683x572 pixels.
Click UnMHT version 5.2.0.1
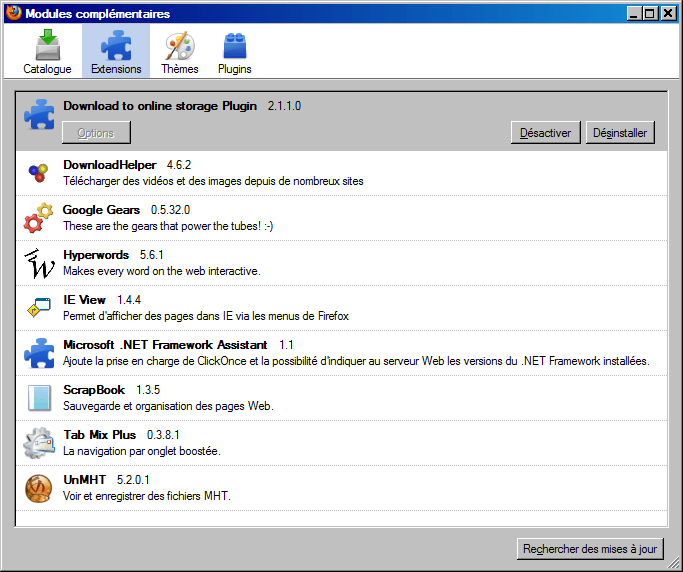(133, 480)
